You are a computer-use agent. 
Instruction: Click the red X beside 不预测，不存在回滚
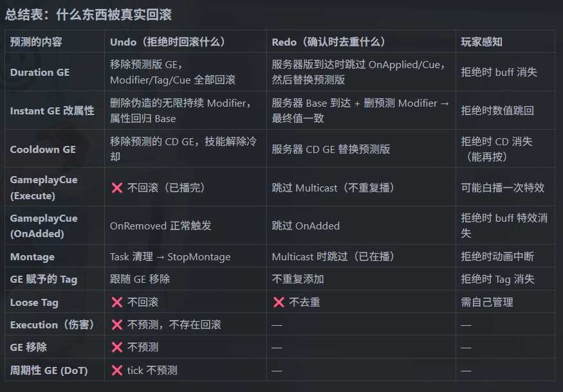(117, 325)
